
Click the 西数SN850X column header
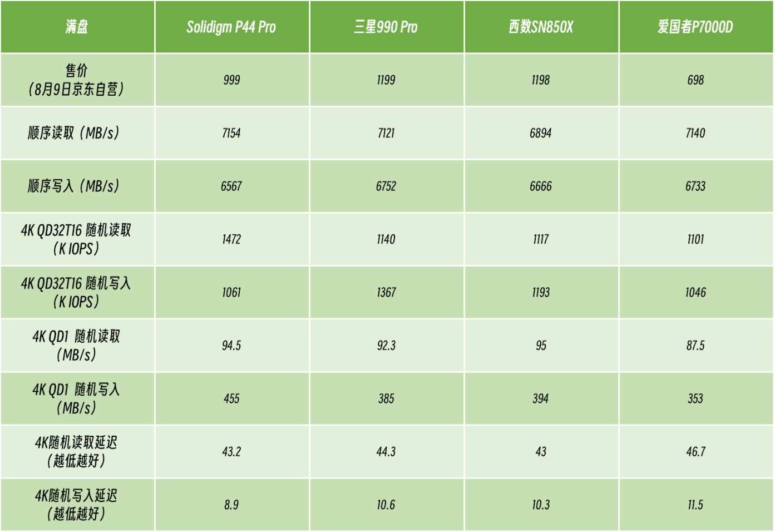click(x=541, y=27)
